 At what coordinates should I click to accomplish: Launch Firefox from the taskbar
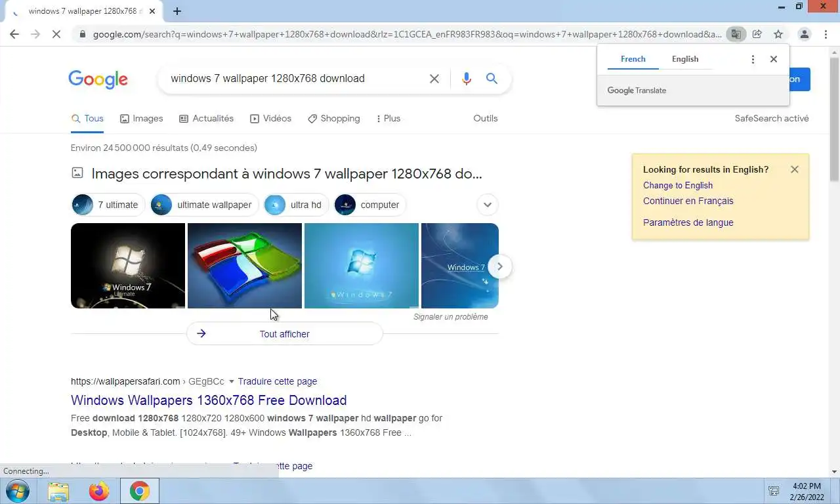point(99,491)
